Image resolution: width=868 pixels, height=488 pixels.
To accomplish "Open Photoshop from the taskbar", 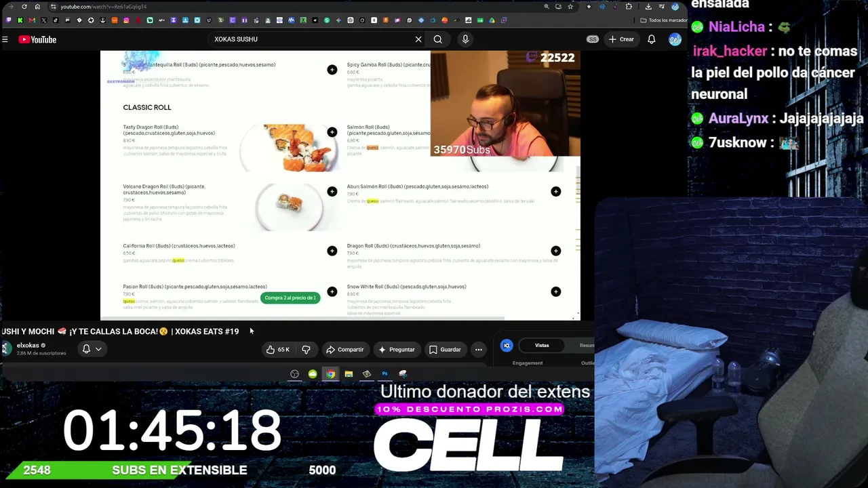I will pyautogui.click(x=384, y=374).
